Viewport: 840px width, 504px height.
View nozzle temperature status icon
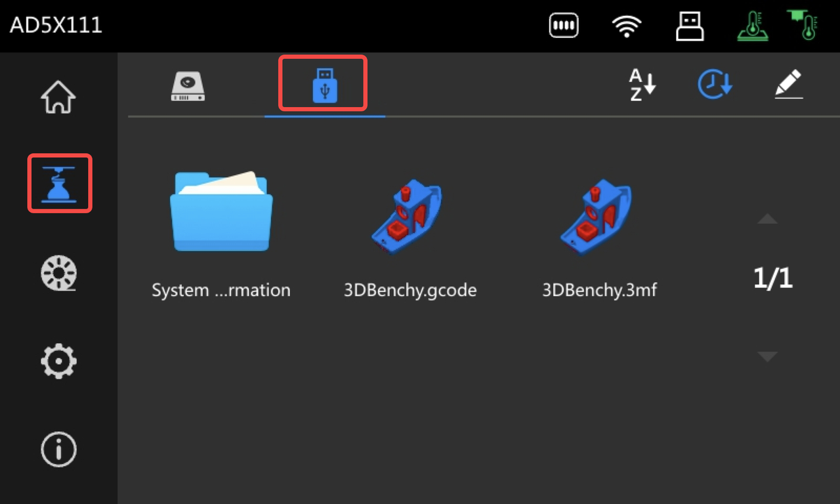click(x=804, y=25)
